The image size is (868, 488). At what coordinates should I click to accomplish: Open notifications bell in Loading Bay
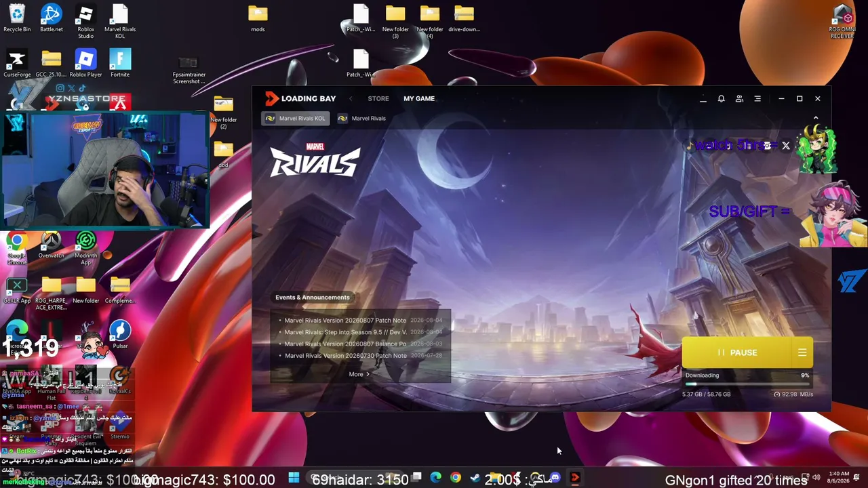[x=721, y=99]
